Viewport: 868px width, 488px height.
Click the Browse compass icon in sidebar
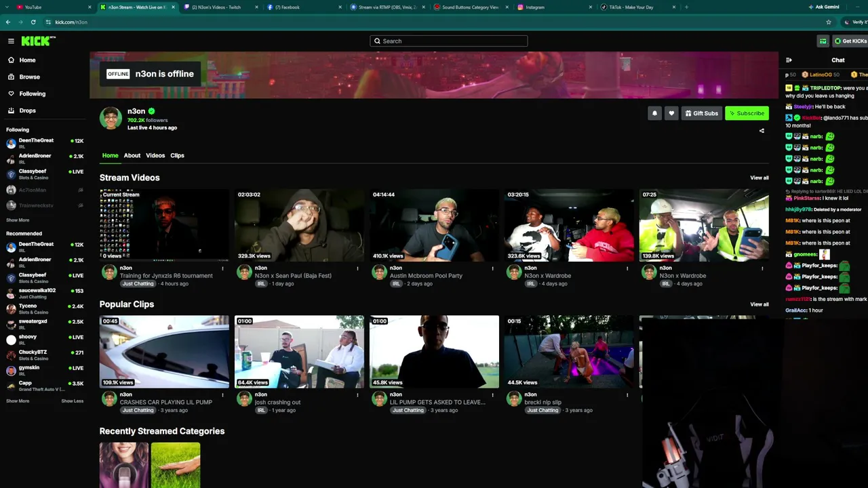tap(11, 77)
